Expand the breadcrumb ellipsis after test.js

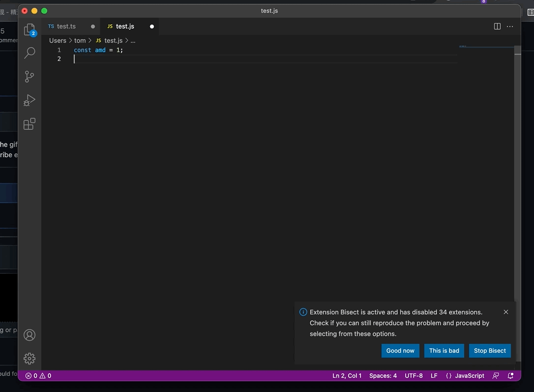133,40
